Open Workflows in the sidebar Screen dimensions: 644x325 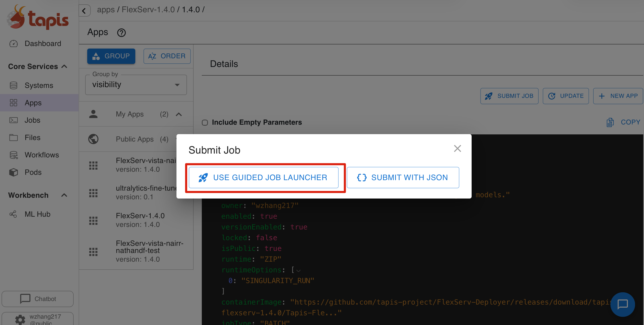point(39,155)
